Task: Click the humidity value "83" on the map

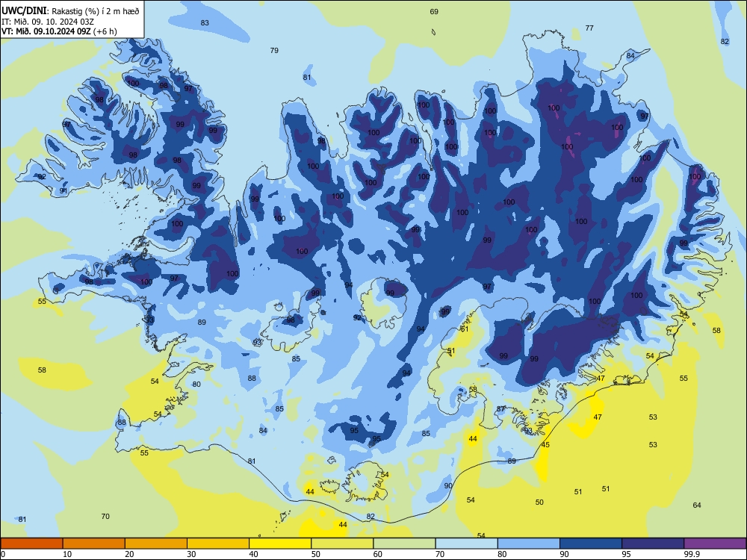Action: 205,23
